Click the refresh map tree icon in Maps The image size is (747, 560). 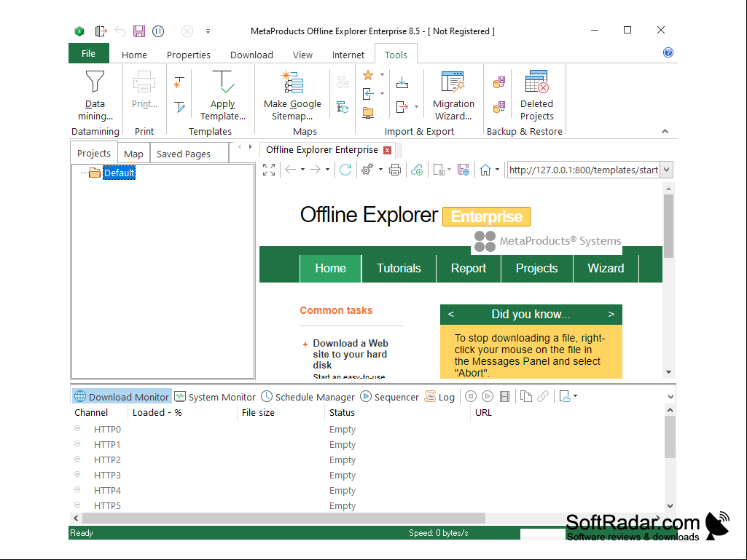click(x=343, y=108)
